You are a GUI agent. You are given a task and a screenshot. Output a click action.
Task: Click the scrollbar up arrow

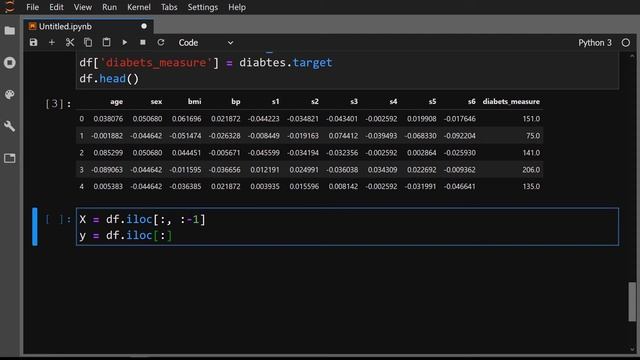coord(632,56)
